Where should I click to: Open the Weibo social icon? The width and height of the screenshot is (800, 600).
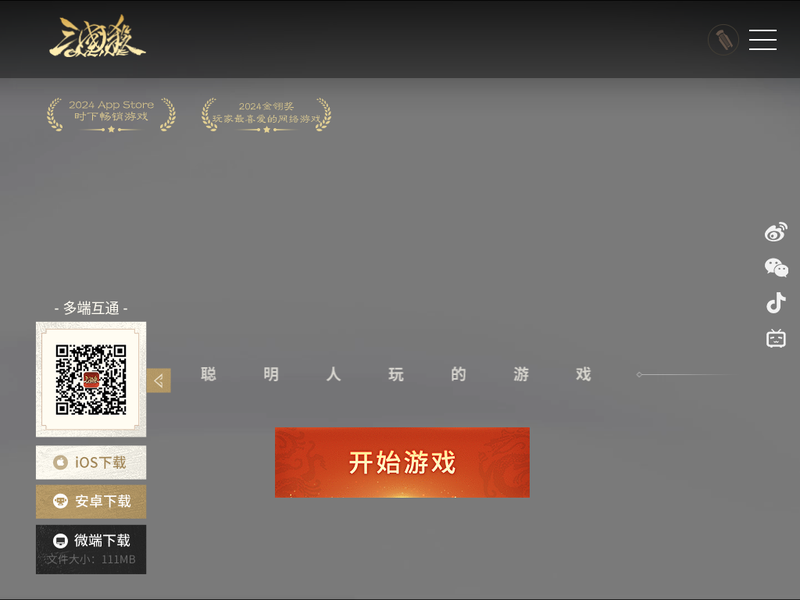[x=776, y=232]
